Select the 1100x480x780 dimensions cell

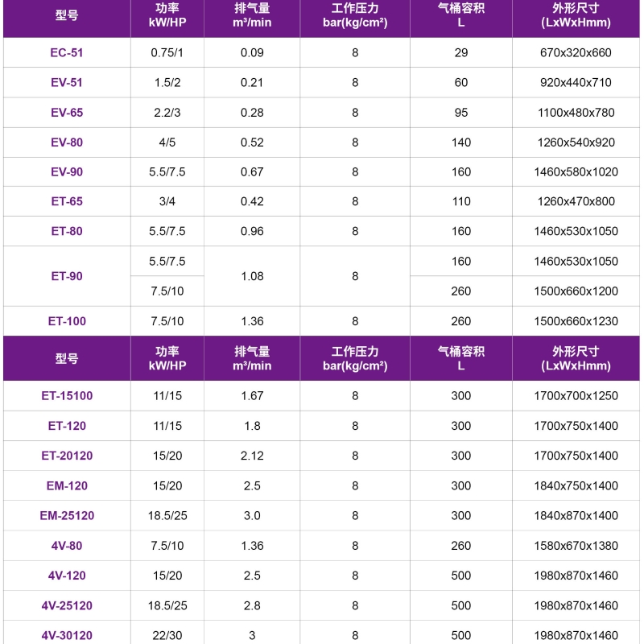click(576, 113)
